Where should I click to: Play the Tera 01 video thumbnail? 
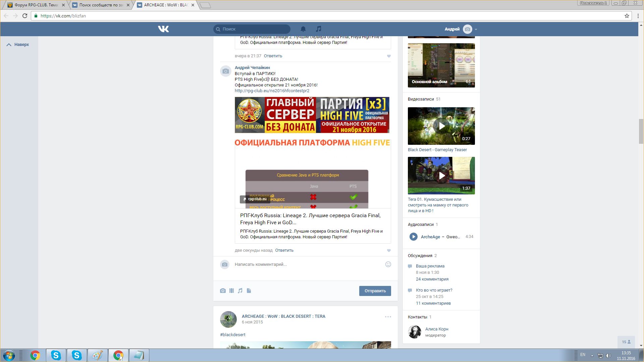coord(441,176)
